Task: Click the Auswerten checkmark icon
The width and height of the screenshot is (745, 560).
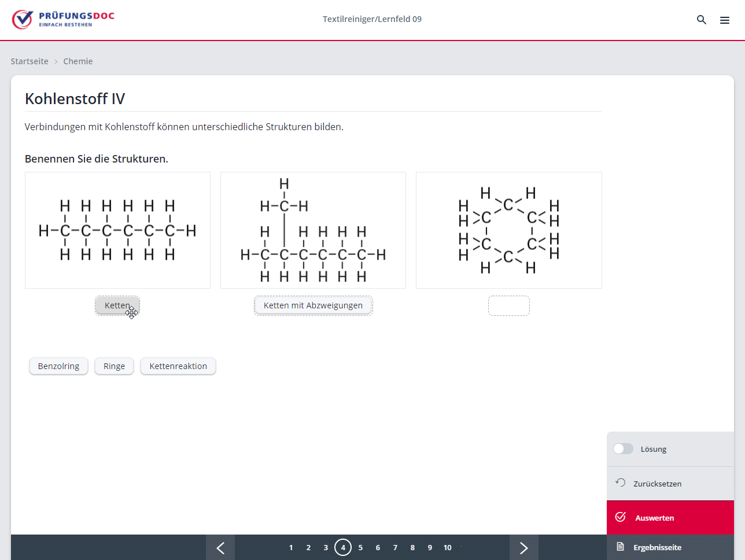Action: 621,517
